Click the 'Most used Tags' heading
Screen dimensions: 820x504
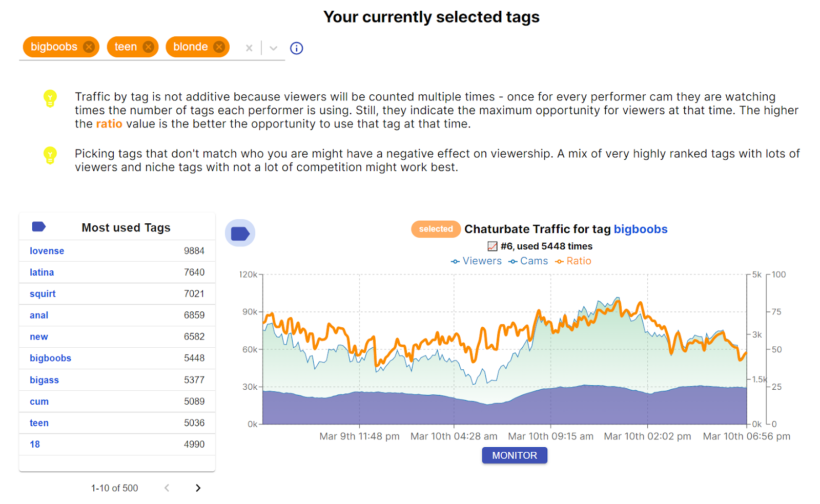[126, 228]
